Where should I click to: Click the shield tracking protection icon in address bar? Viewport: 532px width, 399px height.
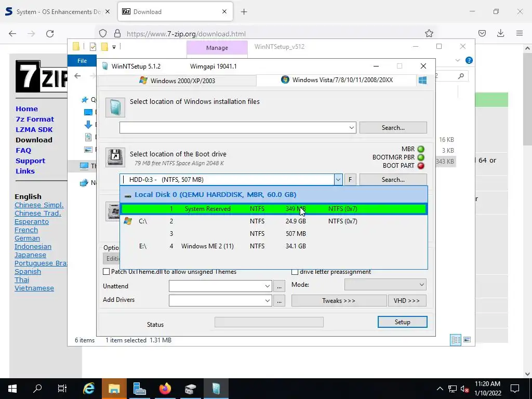point(103,33)
